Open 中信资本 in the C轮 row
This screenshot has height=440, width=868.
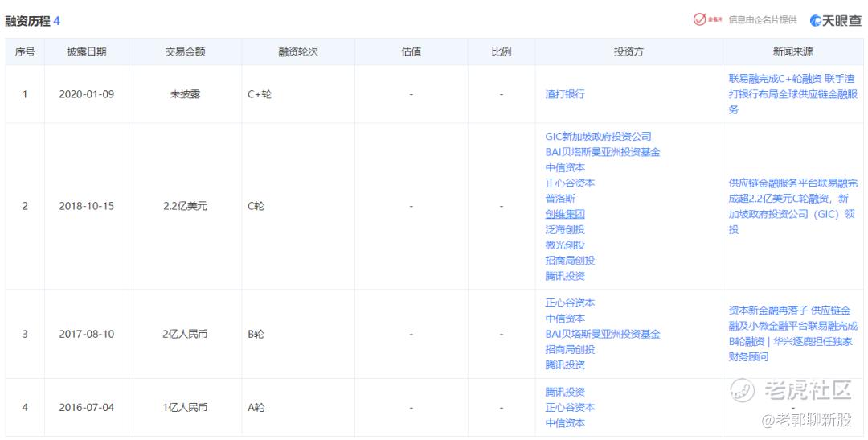(565, 167)
